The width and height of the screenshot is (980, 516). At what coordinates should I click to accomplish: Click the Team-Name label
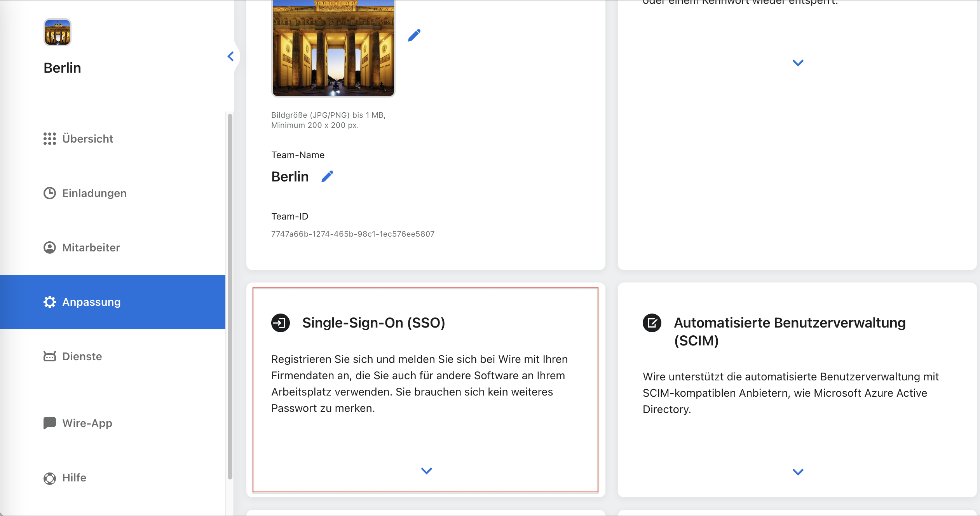pos(298,155)
